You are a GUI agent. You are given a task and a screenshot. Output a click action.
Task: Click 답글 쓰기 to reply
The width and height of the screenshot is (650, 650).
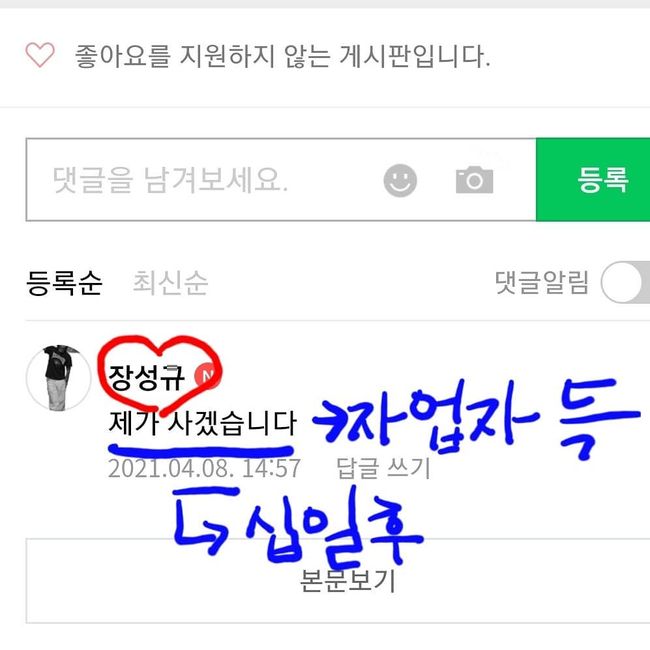[x=383, y=468]
